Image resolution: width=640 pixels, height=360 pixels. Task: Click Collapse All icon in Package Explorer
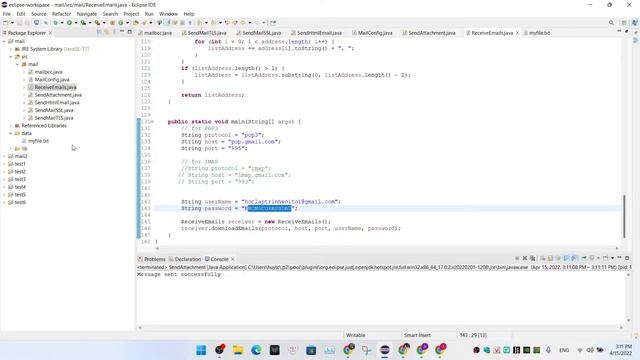[x=99, y=32]
